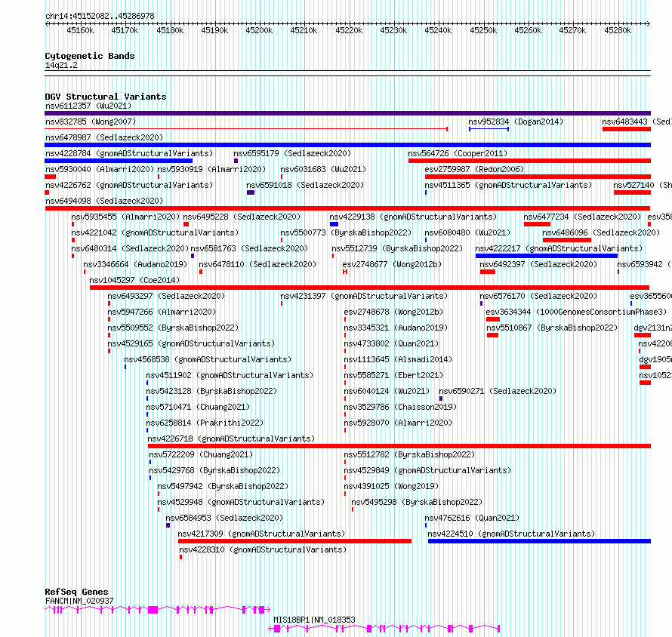Click the 14q21.2 band label
Viewport: 672px width, 637px height.
pyautogui.click(x=61, y=65)
